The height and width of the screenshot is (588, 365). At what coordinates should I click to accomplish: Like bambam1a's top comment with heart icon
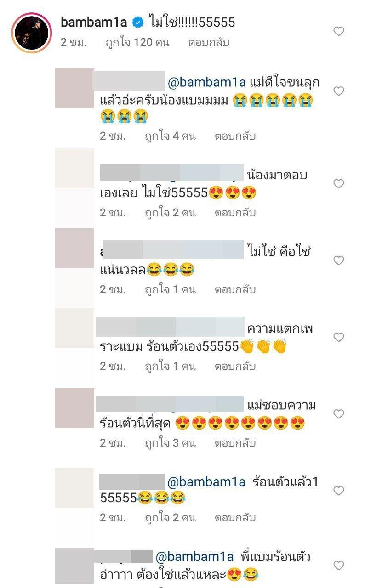click(338, 31)
